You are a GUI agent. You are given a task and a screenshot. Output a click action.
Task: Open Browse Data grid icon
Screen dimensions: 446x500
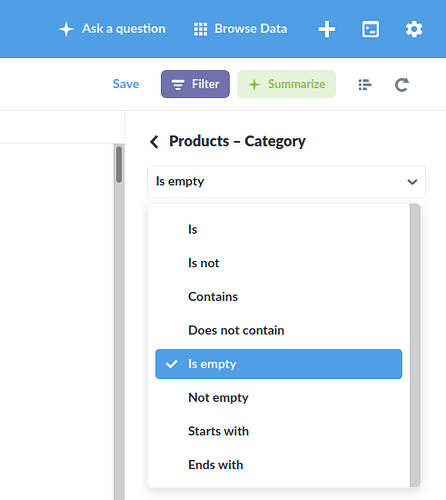click(x=200, y=29)
